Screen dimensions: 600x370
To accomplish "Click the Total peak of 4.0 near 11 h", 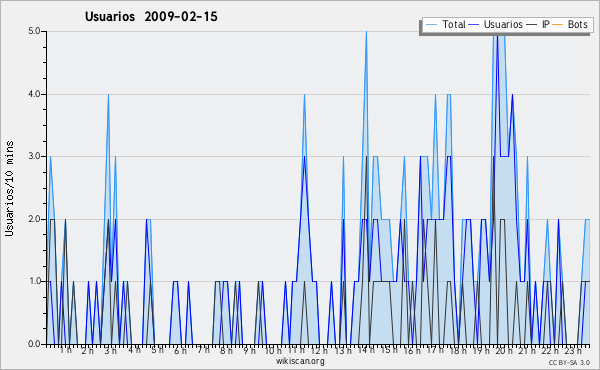I will pyautogui.click(x=305, y=95).
